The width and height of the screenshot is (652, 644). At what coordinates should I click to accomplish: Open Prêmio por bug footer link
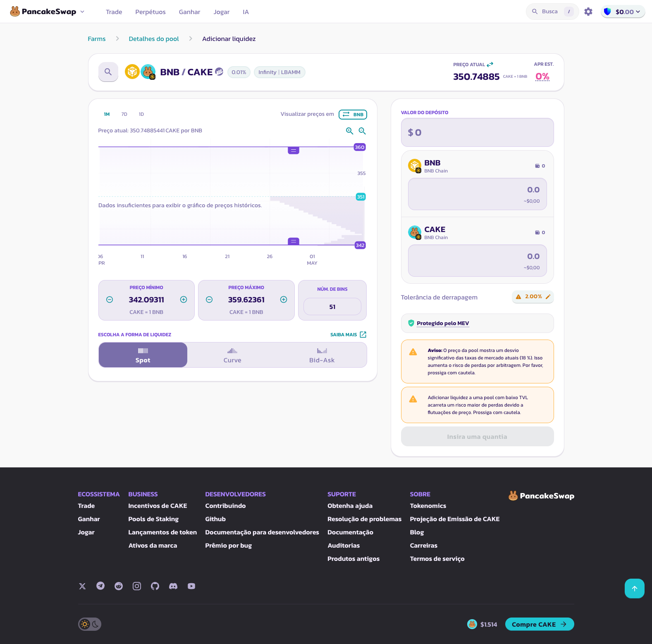click(228, 546)
